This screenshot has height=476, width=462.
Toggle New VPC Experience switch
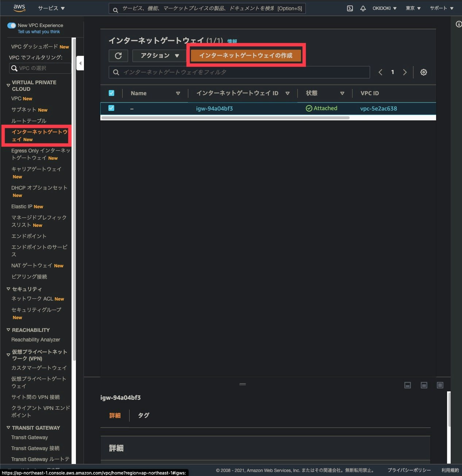click(12, 26)
